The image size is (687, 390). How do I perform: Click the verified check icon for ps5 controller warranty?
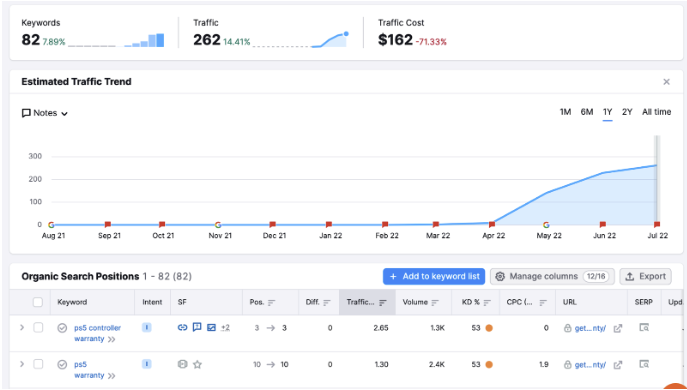[x=62, y=328]
